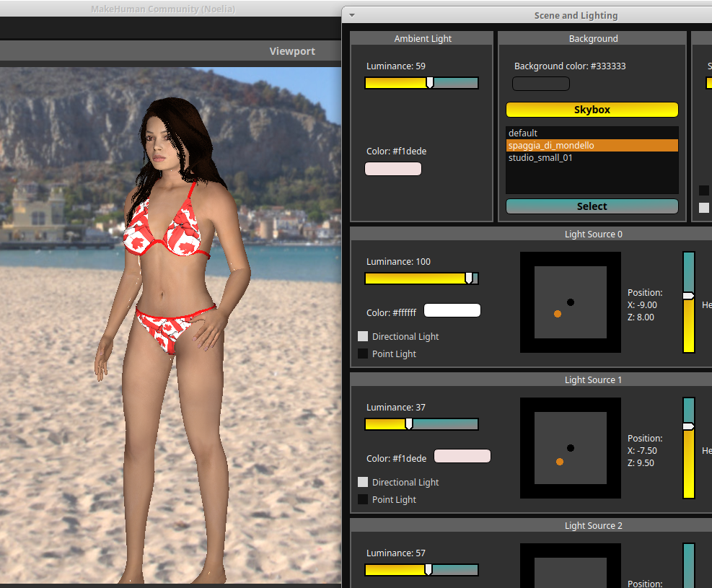Click the Light Source 0 luminance slider

coord(421,278)
